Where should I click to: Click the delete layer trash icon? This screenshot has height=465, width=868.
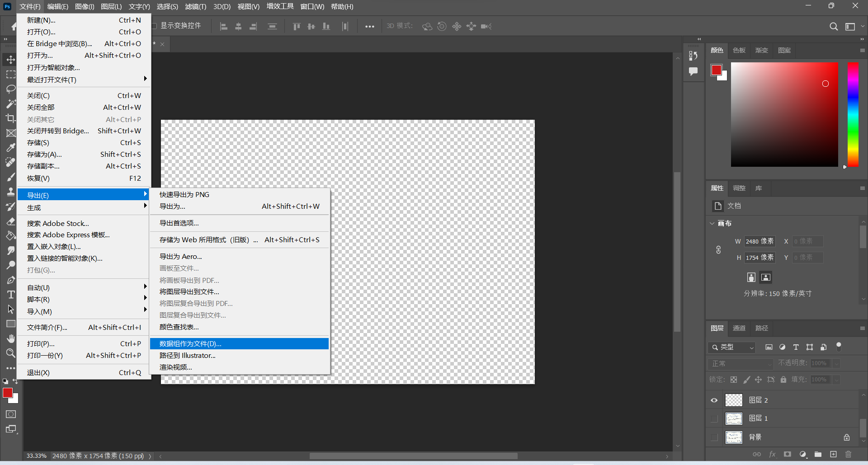[848, 454]
